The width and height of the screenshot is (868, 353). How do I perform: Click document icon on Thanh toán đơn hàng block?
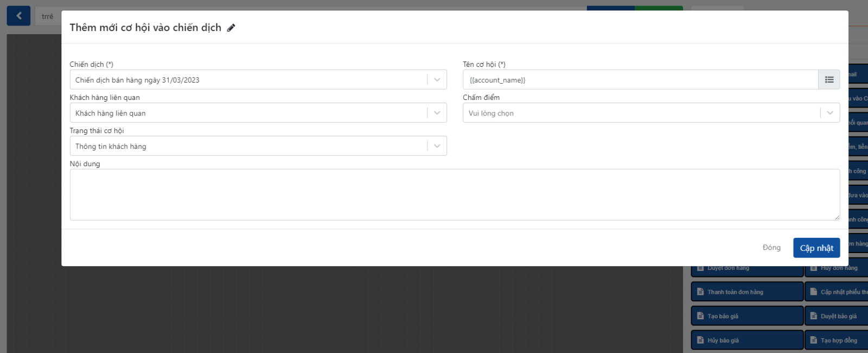(700, 292)
